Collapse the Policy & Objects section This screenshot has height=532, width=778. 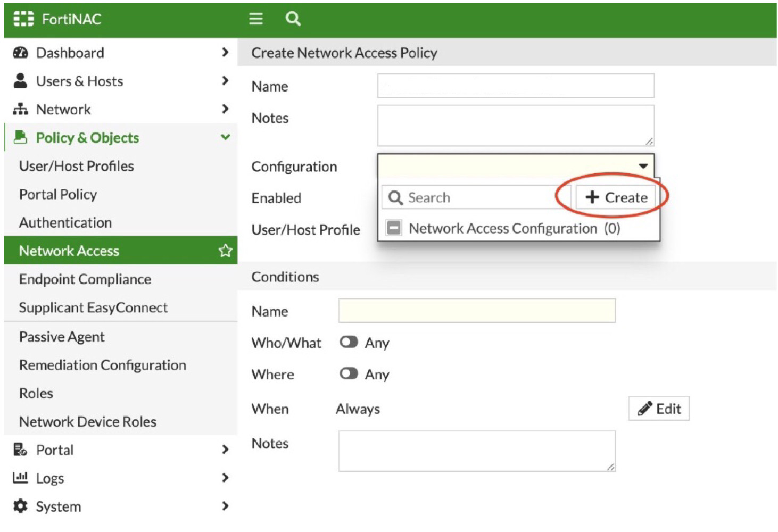coord(226,137)
